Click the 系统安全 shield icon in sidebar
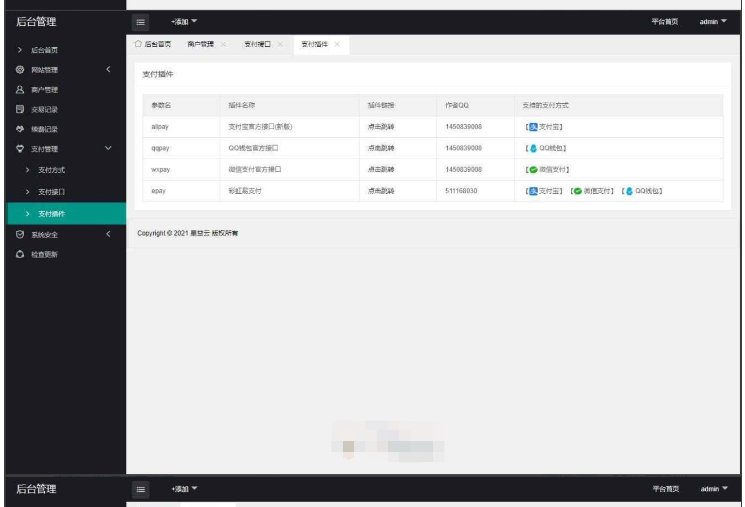The height and width of the screenshot is (507, 745). [19, 234]
